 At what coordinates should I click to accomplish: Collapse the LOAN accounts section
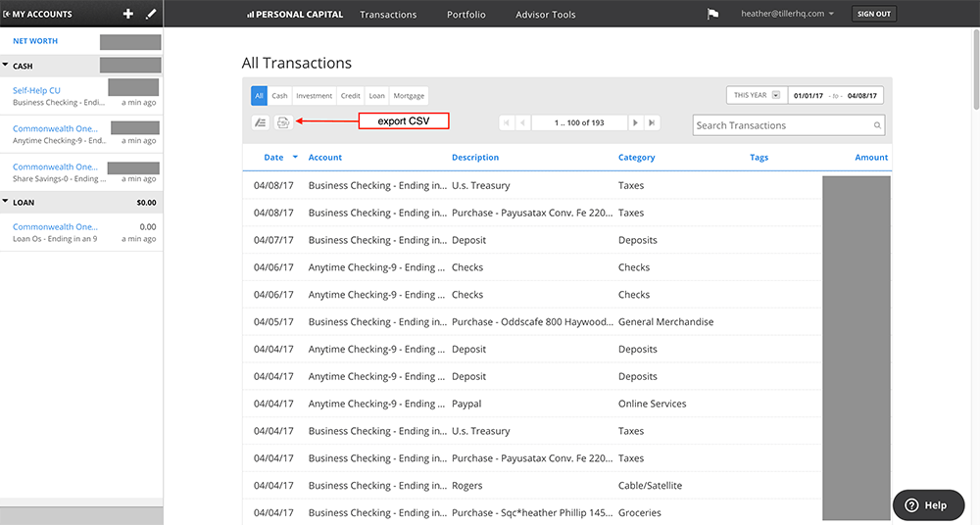click(x=5, y=202)
